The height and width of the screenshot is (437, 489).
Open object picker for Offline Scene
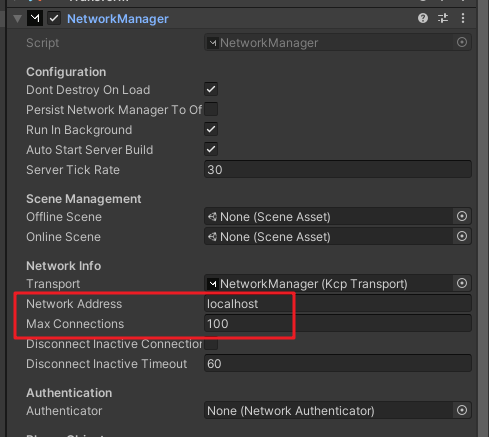click(x=462, y=216)
